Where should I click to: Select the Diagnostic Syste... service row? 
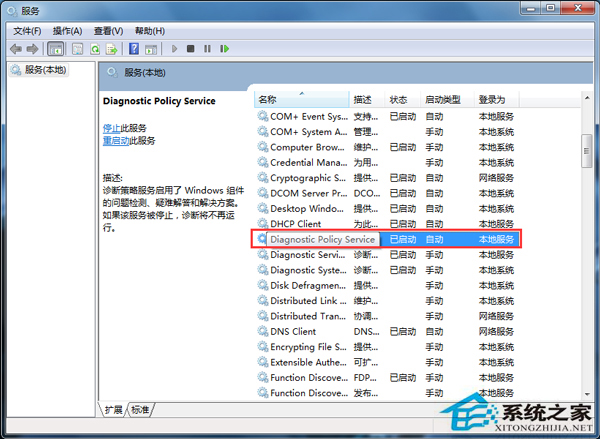tap(386, 270)
